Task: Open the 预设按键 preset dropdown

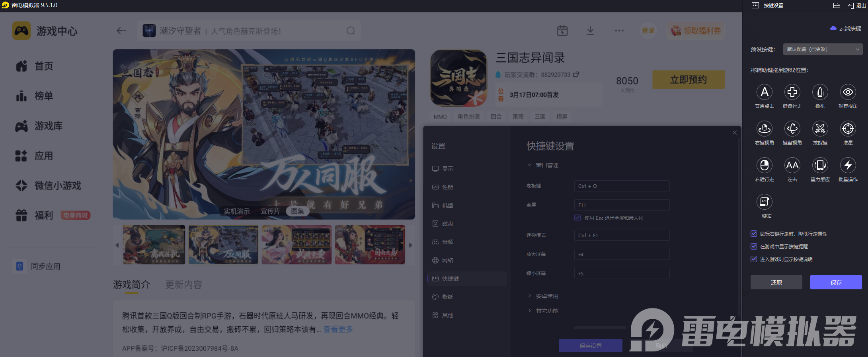Action: (823, 49)
